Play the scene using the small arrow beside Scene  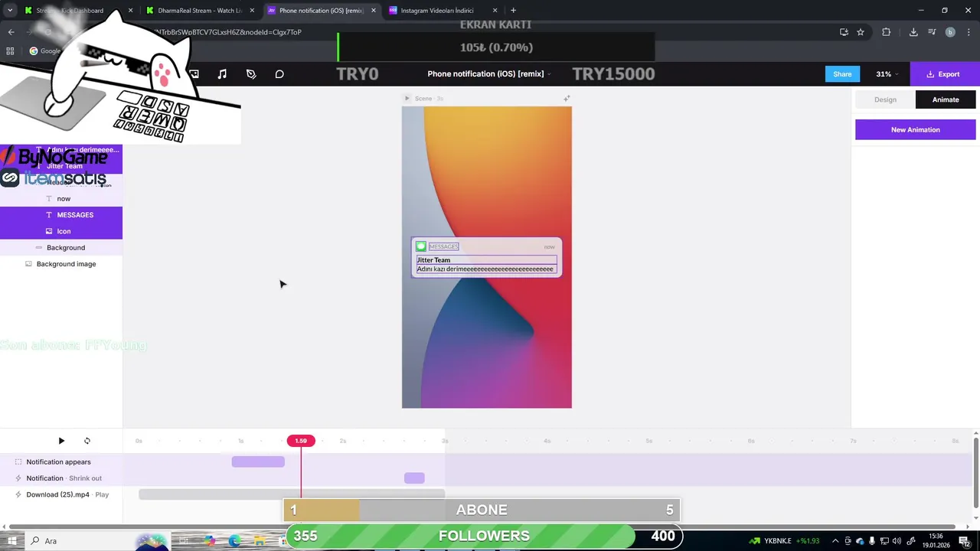(407, 98)
